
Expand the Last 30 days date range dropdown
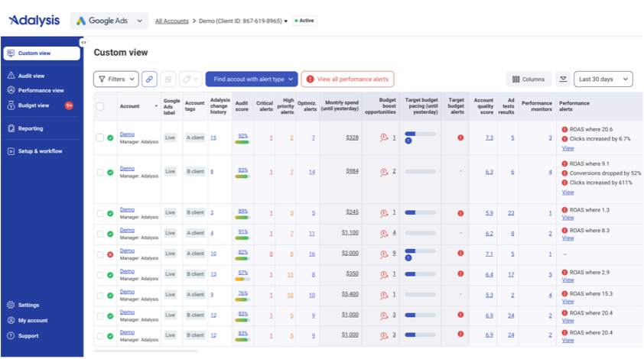click(x=603, y=79)
